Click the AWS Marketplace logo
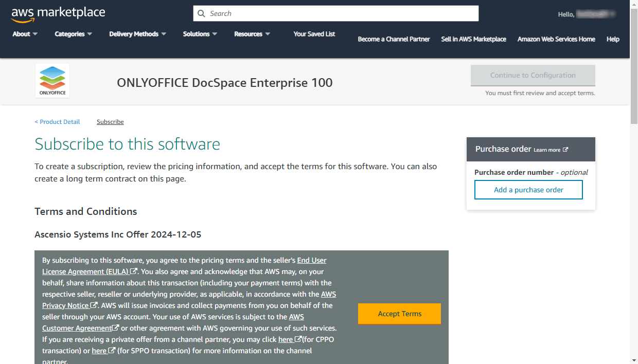 click(58, 14)
